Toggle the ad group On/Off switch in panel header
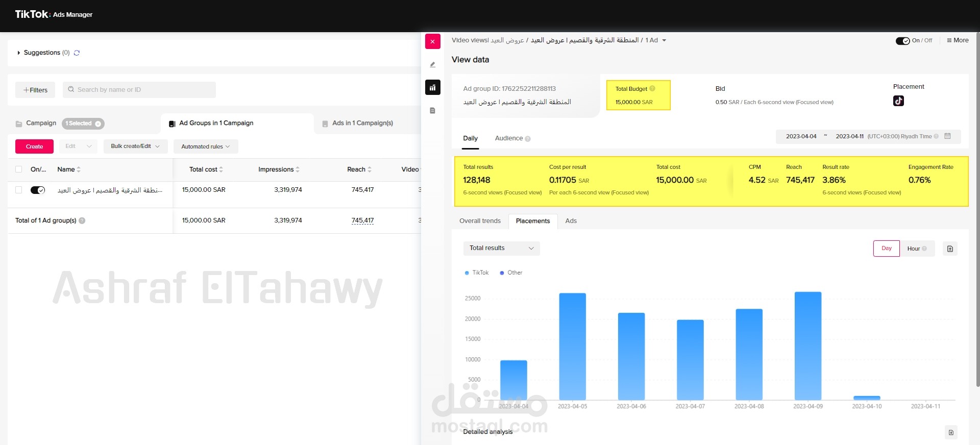This screenshot has width=980, height=445. pos(902,41)
